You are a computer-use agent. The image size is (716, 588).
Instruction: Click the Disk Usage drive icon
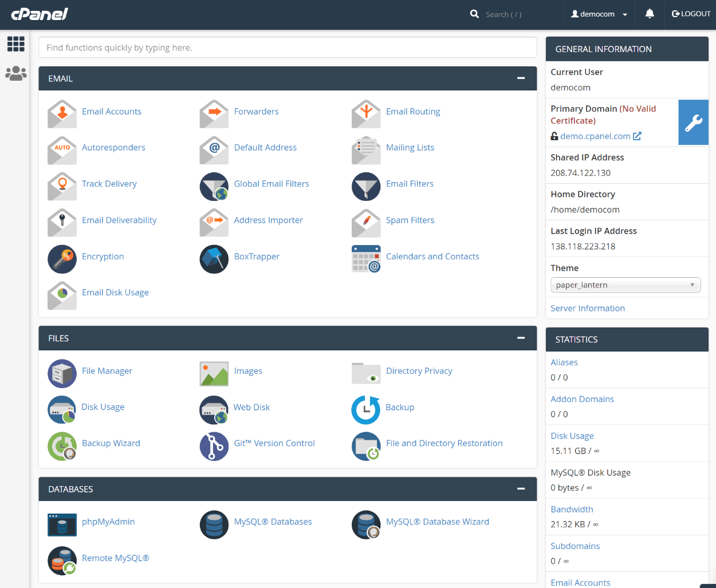point(62,409)
